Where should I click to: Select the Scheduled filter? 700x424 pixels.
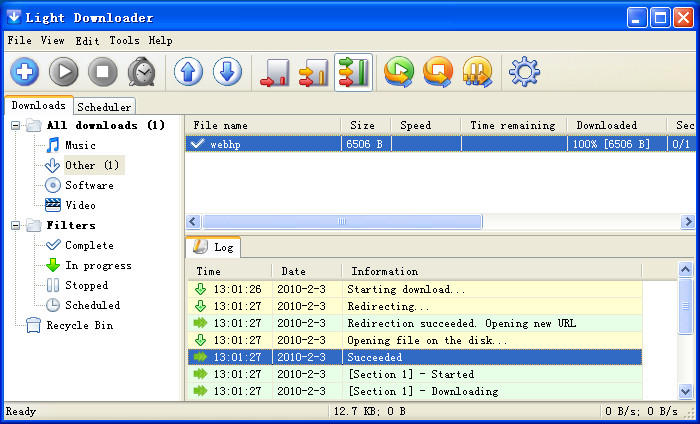pos(92,305)
